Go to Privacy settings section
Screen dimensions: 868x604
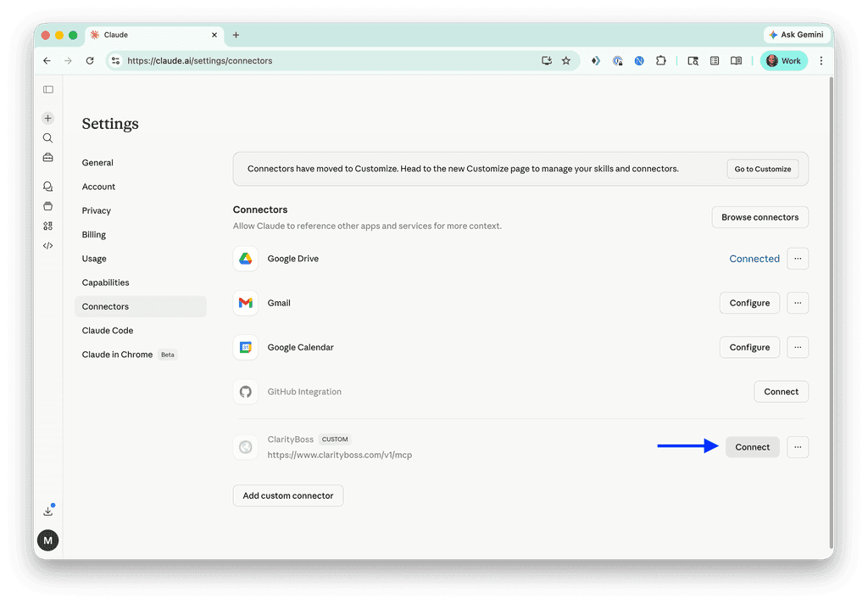(97, 210)
